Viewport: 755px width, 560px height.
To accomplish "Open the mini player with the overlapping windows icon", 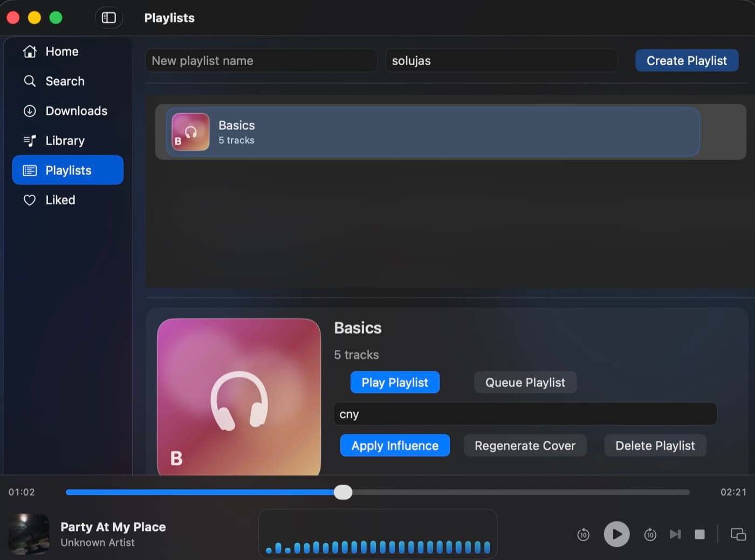I will click(x=738, y=534).
